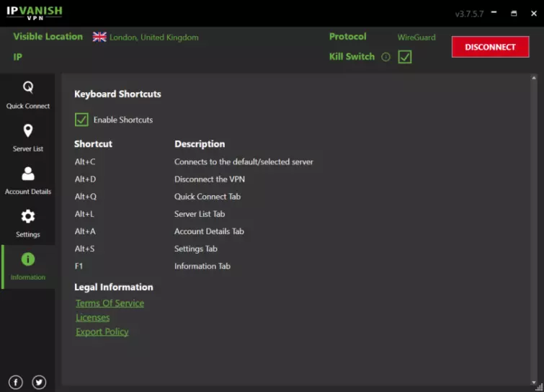Image resolution: width=544 pixels, height=392 pixels.
Task: Click the Kill Switch info icon
Action: tap(385, 57)
